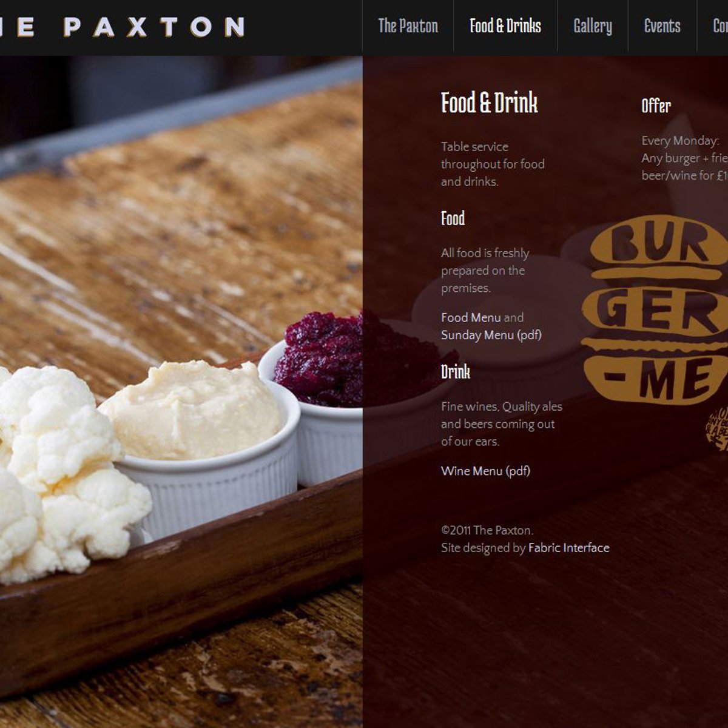This screenshot has height=728, width=728.
Task: Open Wine Menu (pdf) link
Action: [485, 471]
